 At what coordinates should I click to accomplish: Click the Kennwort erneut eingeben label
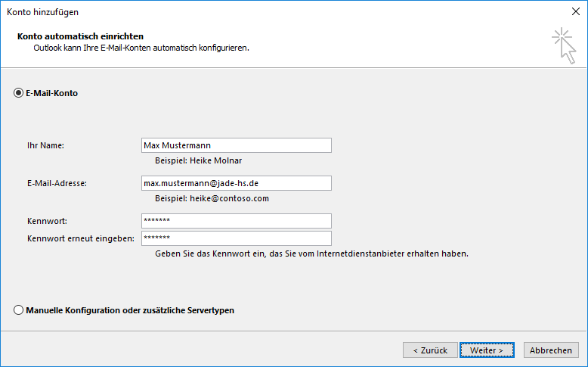click(x=81, y=238)
